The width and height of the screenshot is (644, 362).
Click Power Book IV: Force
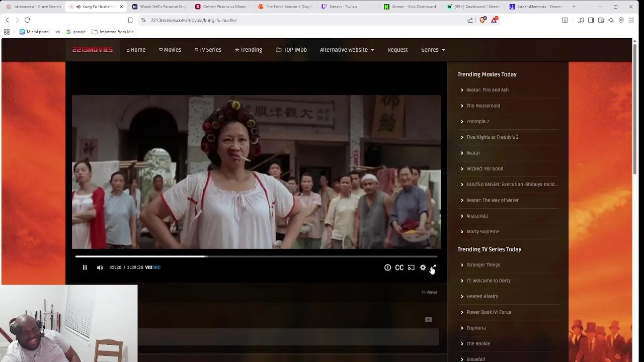489,312
